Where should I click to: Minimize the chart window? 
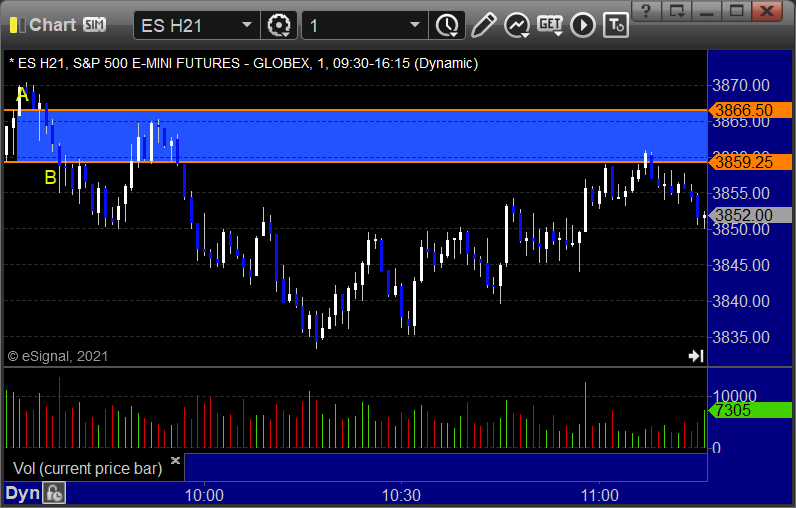[x=707, y=10]
